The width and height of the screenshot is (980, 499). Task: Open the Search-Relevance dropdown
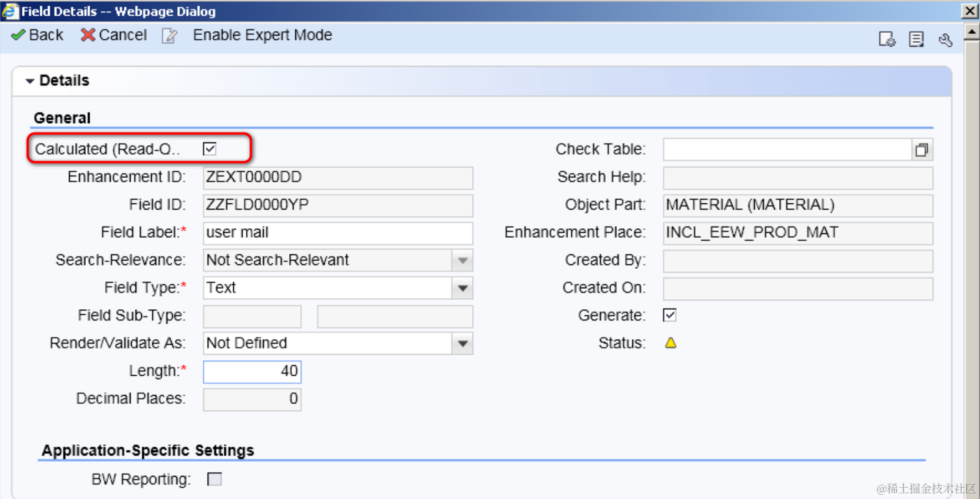[x=462, y=261]
